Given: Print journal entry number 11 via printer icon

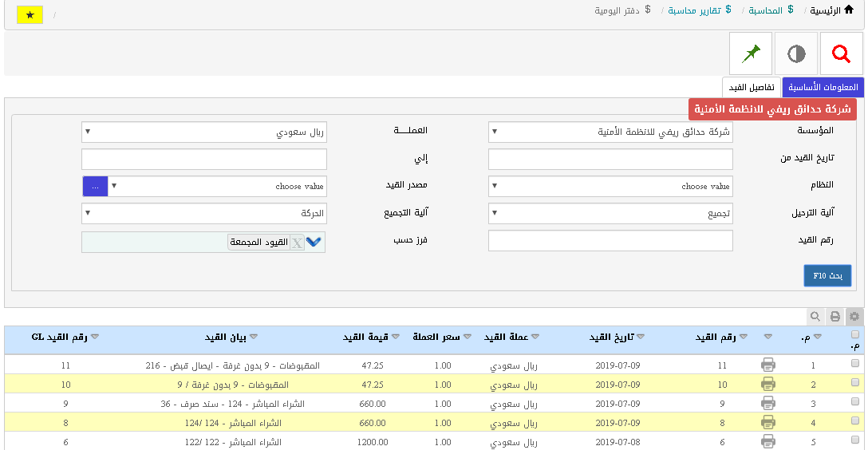Looking at the screenshot, I should coord(767,365).
